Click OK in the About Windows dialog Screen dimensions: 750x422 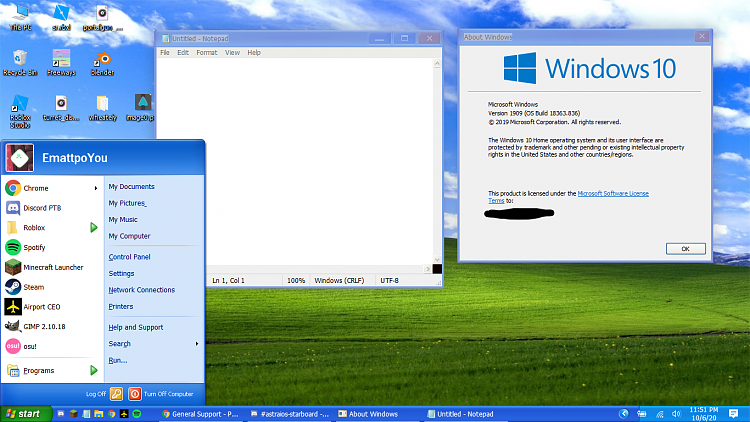[685, 249]
